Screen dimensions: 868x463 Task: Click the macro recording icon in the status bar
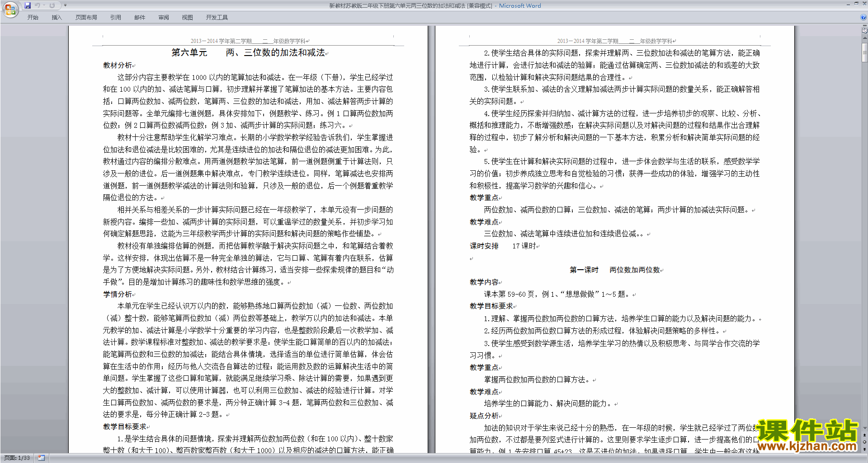coord(42,458)
